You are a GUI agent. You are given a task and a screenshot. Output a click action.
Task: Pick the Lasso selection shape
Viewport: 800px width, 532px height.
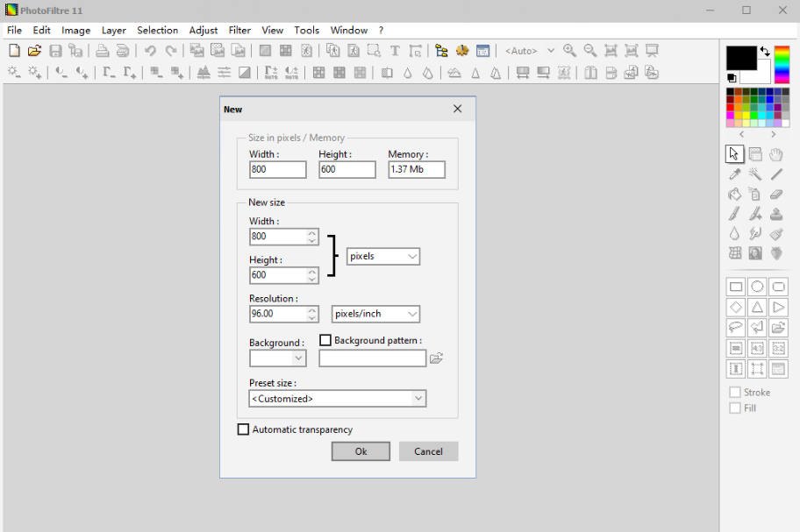point(735,328)
